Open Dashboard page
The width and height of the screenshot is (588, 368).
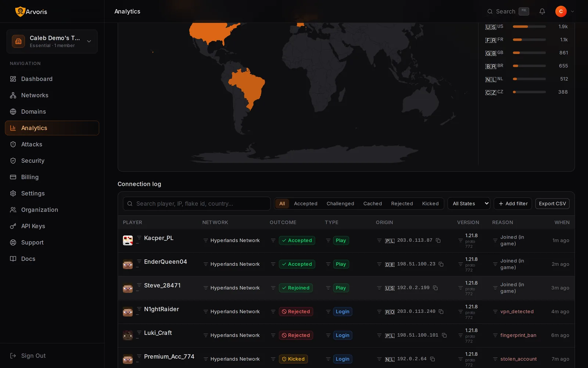[x=52, y=79]
